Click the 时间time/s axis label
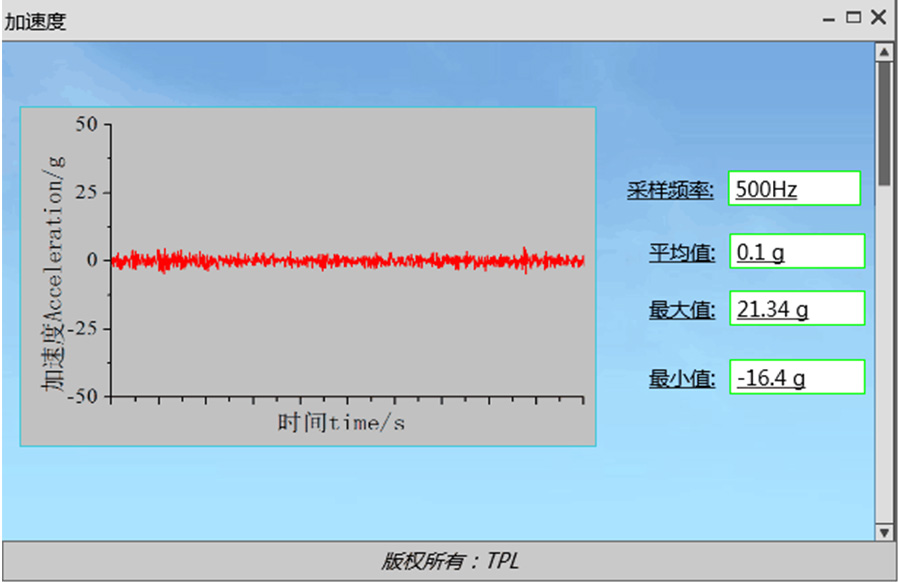 [341, 423]
